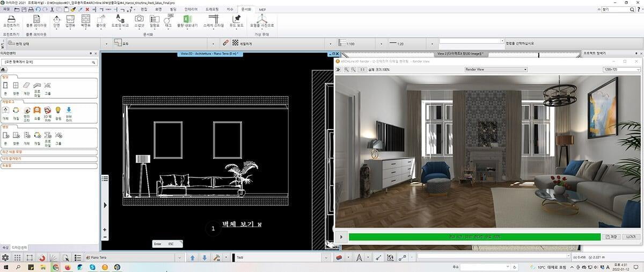Open the File (파일) menu

[6, 10]
